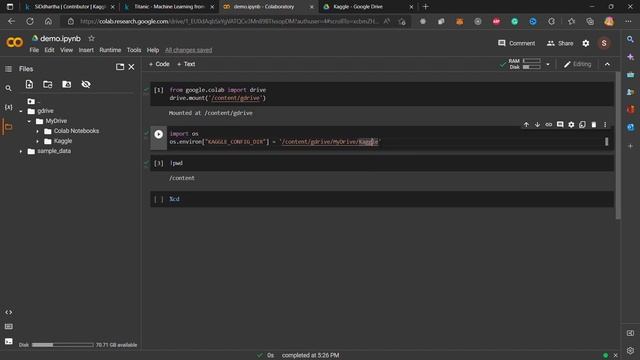Refresh the file browser folder icon
This screenshot has width=640, height=360.
pyautogui.click(x=48, y=84)
